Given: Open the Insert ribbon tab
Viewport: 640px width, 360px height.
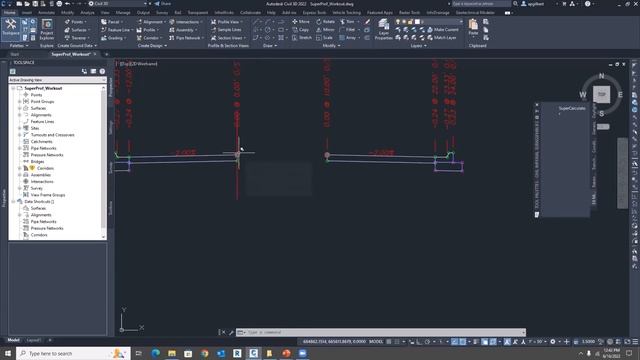Looking at the screenshot, I should click(27, 13).
